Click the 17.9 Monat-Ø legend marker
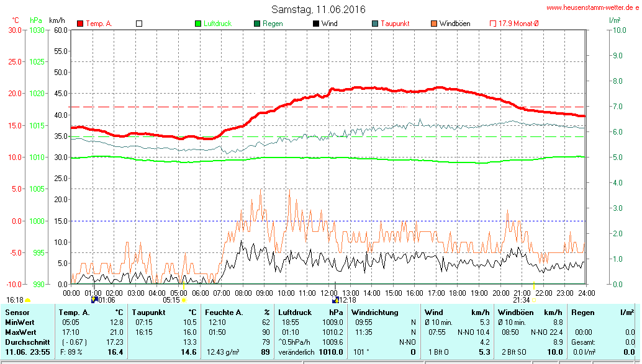Image resolution: width=642 pixels, height=364 pixels. 493,24
